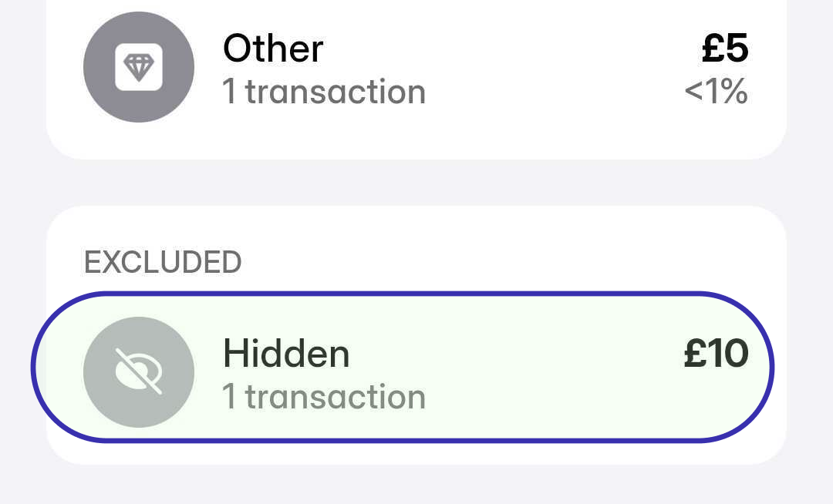
Task: Click the word transaction in Hidden row
Action: point(336,397)
